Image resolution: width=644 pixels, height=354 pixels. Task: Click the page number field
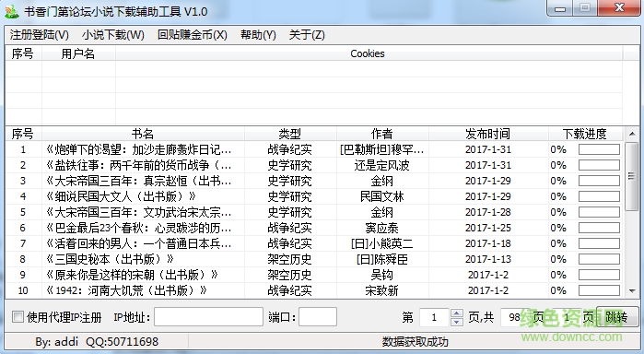tap(434, 317)
